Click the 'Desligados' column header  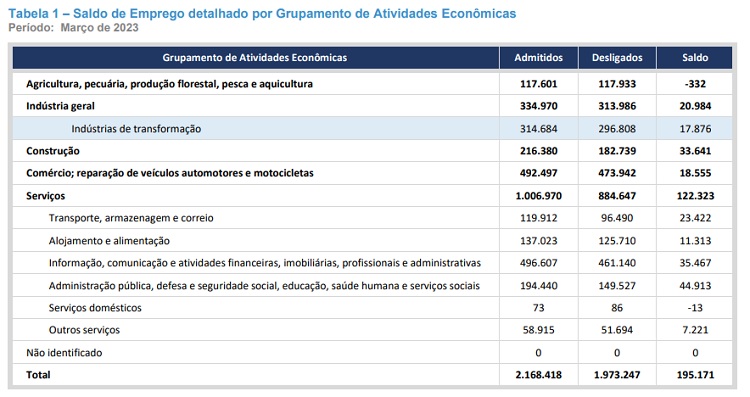point(617,58)
